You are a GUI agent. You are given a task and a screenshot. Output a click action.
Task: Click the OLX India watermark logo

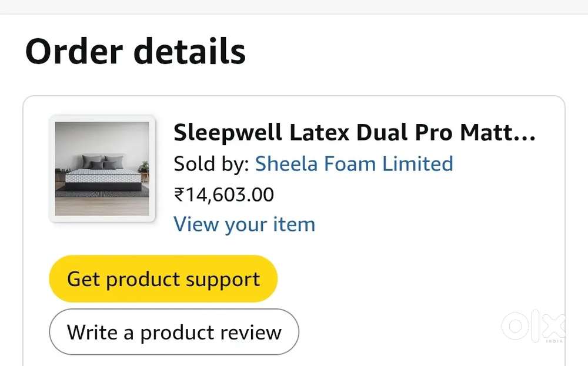534,326
